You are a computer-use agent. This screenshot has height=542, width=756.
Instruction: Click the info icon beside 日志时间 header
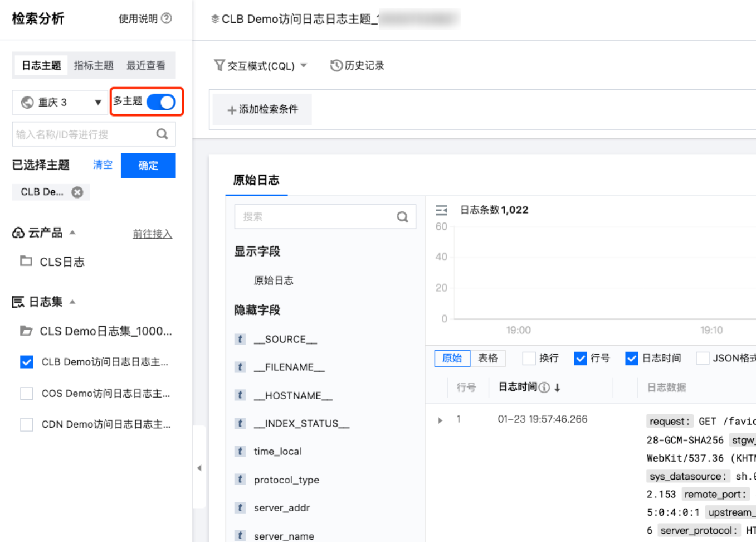click(544, 388)
